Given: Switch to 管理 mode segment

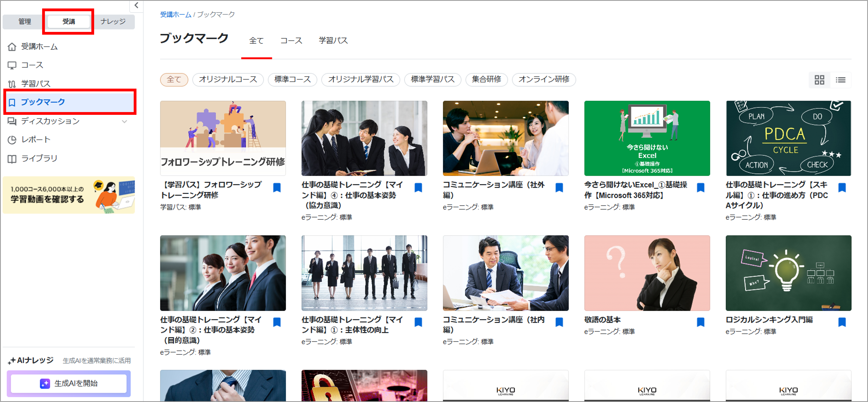Looking at the screenshot, I should click(x=25, y=21).
